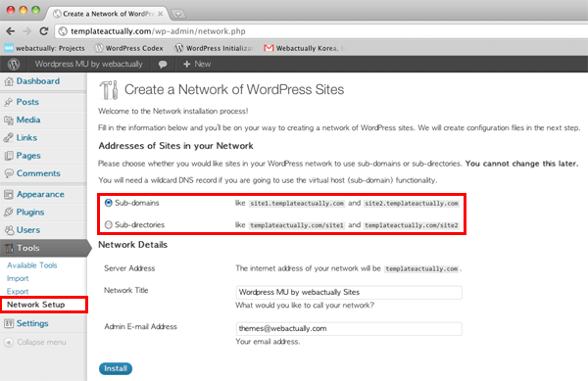Viewport: 588px width, 381px height.
Task: Click the Collapse menu arrow icon
Action: pos(9,342)
